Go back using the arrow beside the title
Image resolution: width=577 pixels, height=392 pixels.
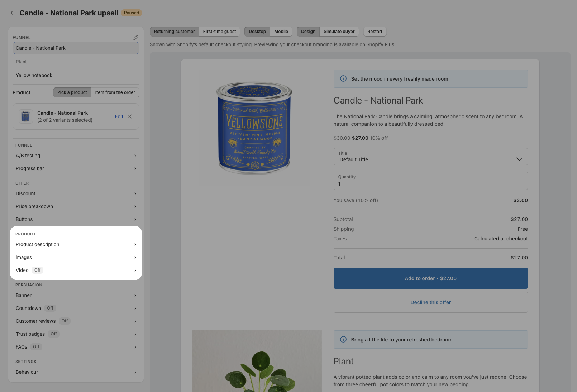point(13,13)
